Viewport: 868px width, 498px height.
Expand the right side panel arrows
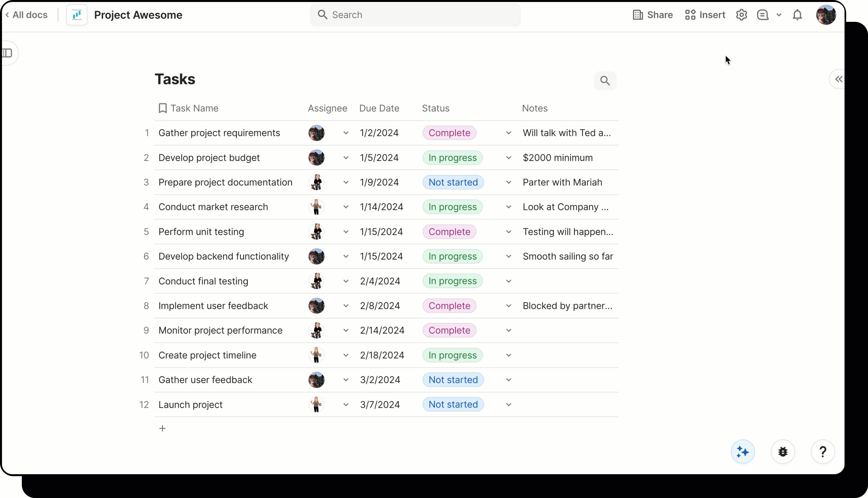click(838, 79)
